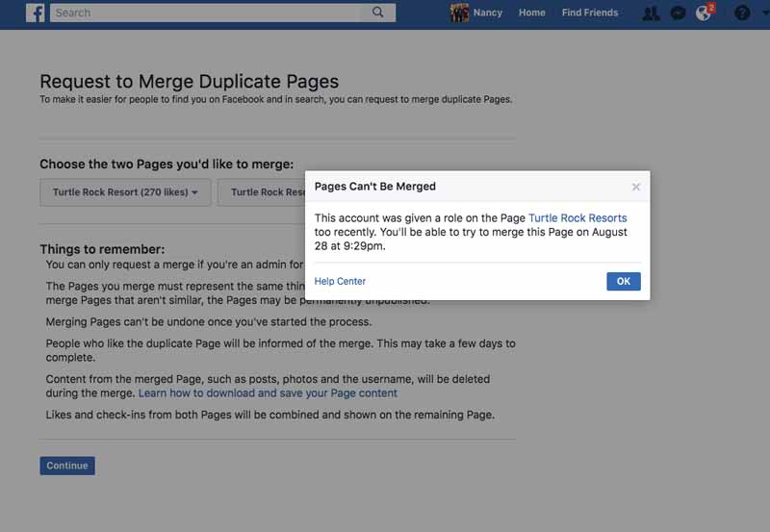The image size is (770, 532).
Task: Open the quick help question icon
Action: click(x=742, y=13)
